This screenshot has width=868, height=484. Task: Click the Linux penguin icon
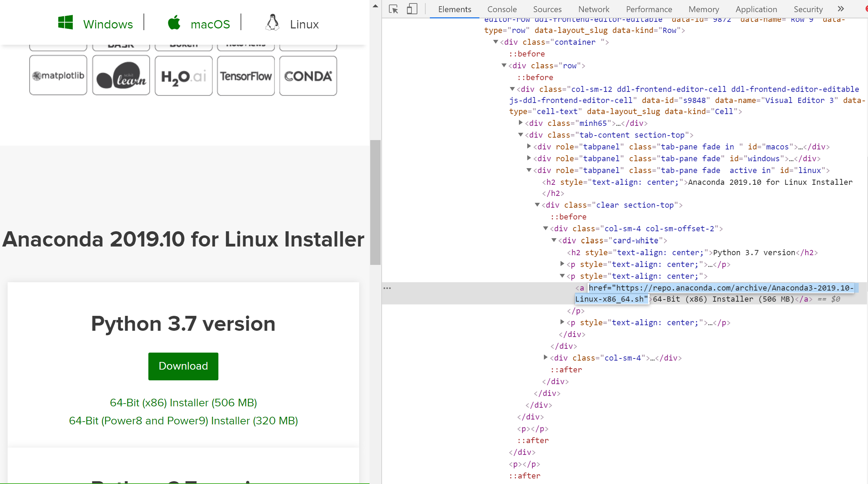(272, 23)
